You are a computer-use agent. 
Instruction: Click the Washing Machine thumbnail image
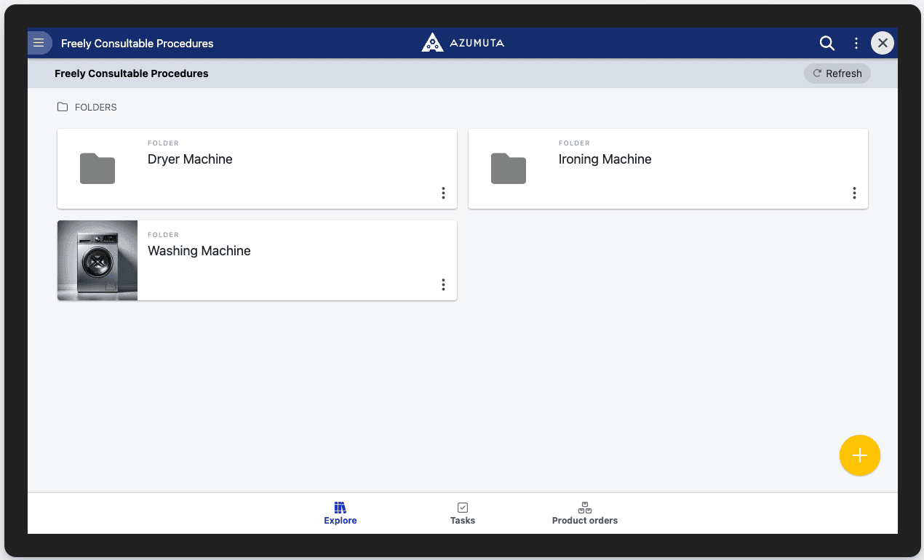click(x=97, y=260)
